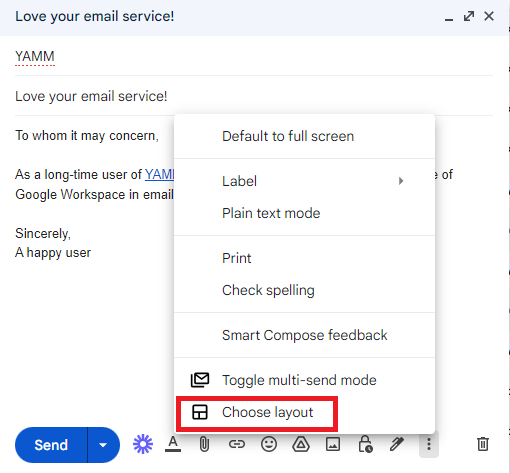Image resolution: width=510 pixels, height=473 pixels.
Task: Select Plain text mode option
Action: (x=304, y=213)
